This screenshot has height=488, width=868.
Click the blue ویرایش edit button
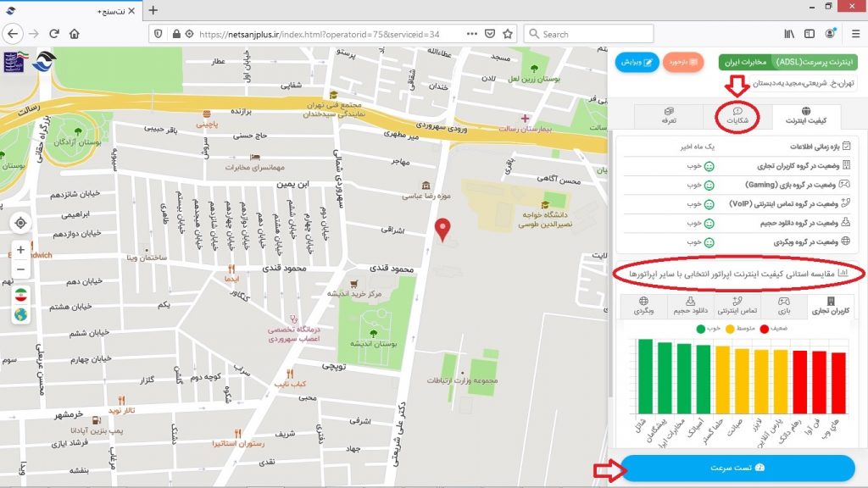point(637,62)
